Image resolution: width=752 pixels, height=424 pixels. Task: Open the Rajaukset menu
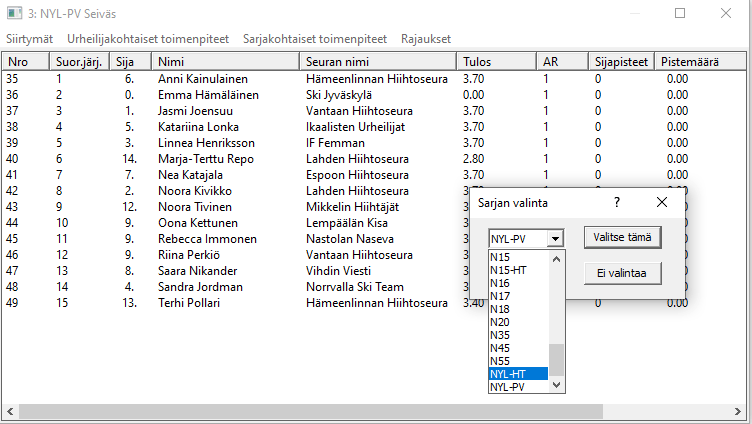[x=425, y=39]
